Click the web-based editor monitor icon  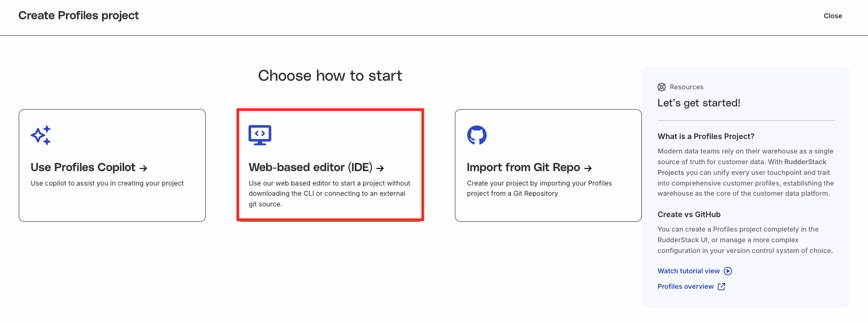pos(260,135)
